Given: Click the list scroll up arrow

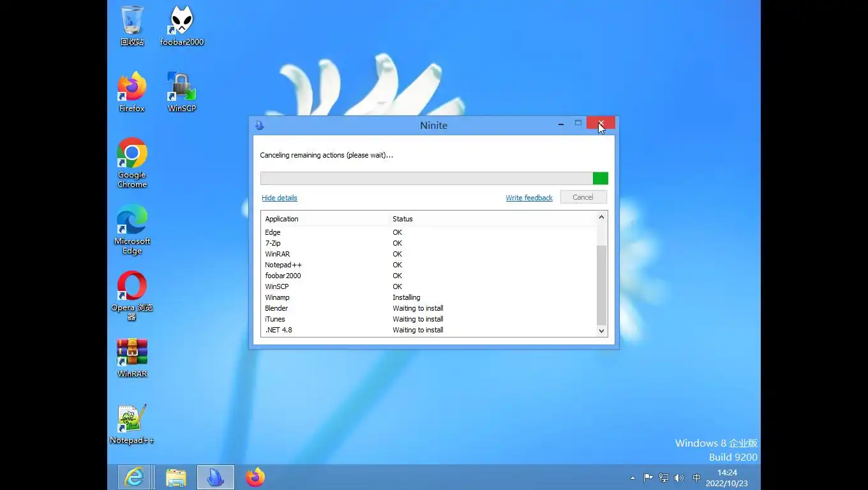Looking at the screenshot, I should coord(601,218).
